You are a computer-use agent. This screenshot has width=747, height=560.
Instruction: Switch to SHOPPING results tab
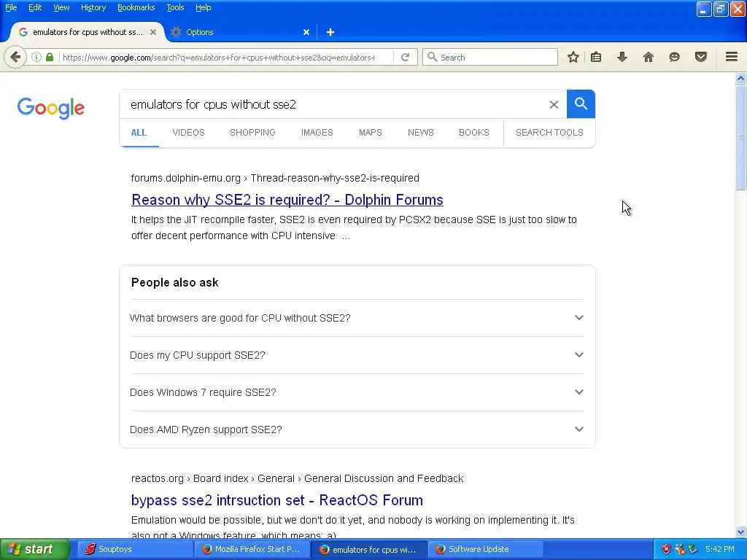252,133
